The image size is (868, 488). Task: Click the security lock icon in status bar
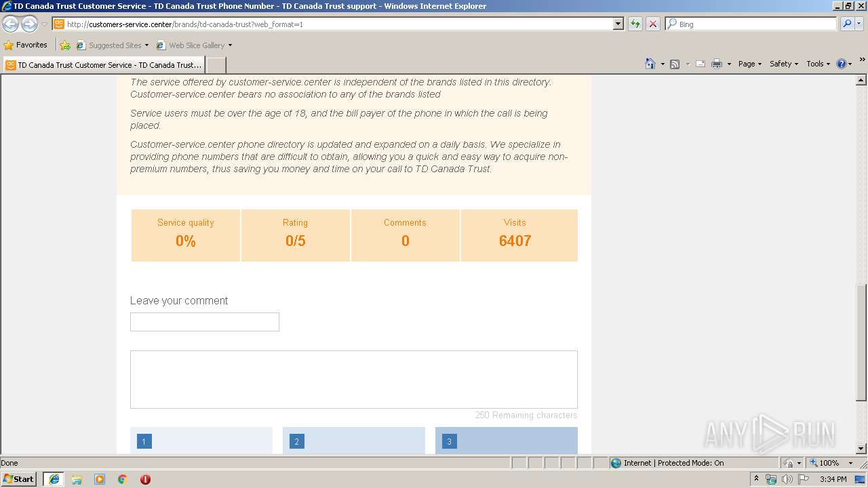coord(789,463)
